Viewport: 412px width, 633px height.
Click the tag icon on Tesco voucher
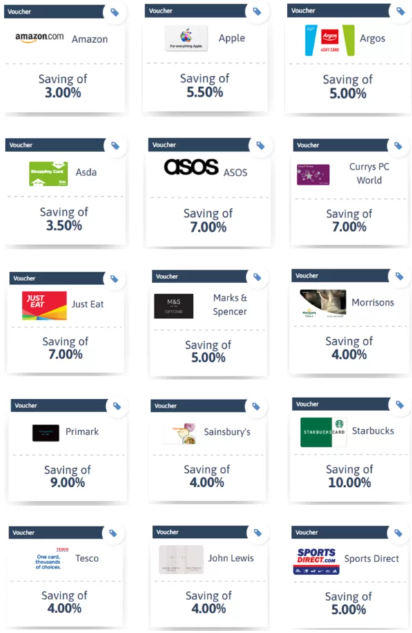point(113,533)
